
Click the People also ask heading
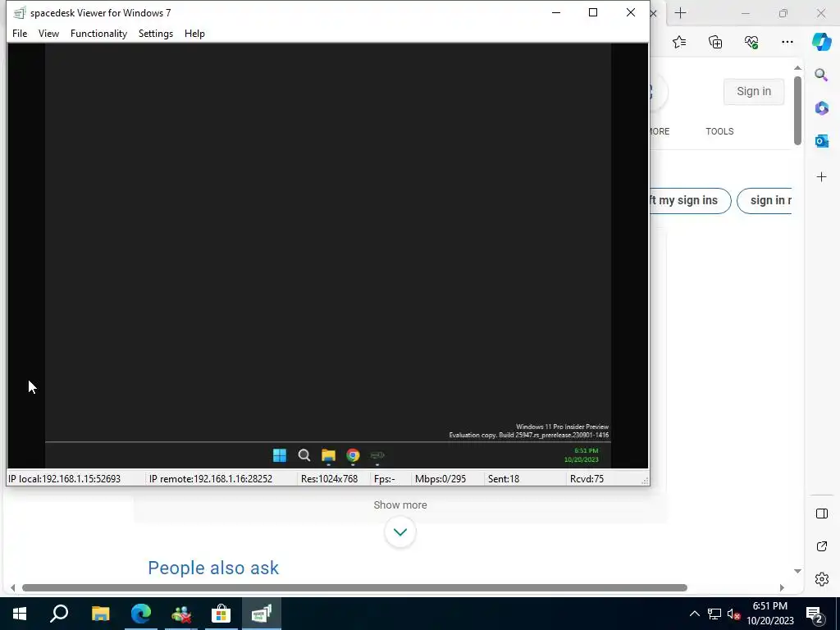coord(213,568)
